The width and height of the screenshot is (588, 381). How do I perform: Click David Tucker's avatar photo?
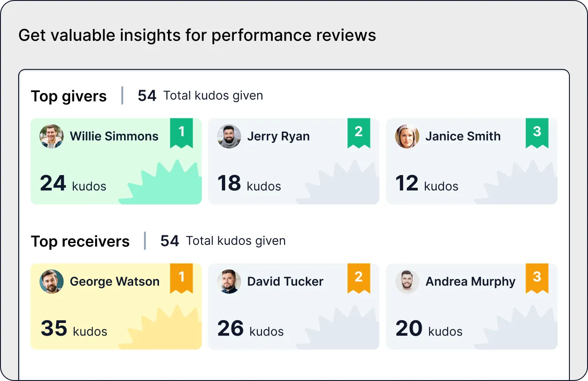click(x=229, y=282)
